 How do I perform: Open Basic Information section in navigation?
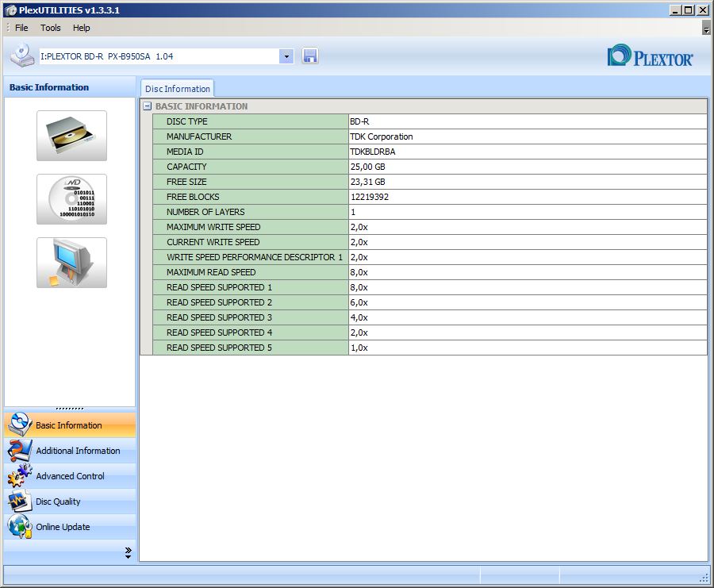[x=70, y=425]
